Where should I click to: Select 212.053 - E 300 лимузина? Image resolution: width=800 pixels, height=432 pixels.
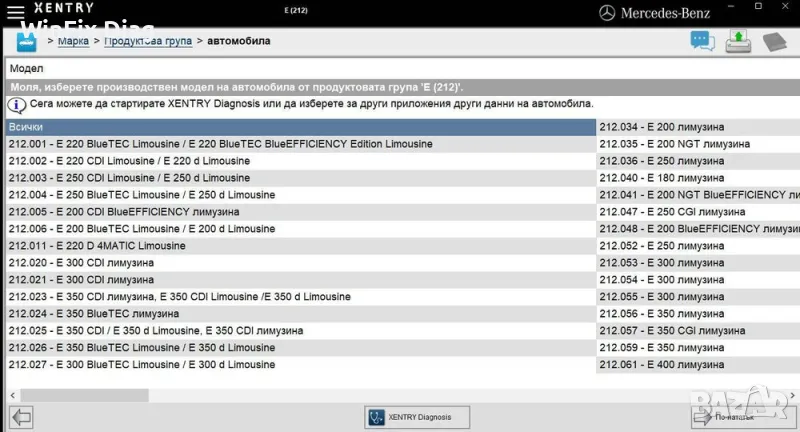point(698,263)
